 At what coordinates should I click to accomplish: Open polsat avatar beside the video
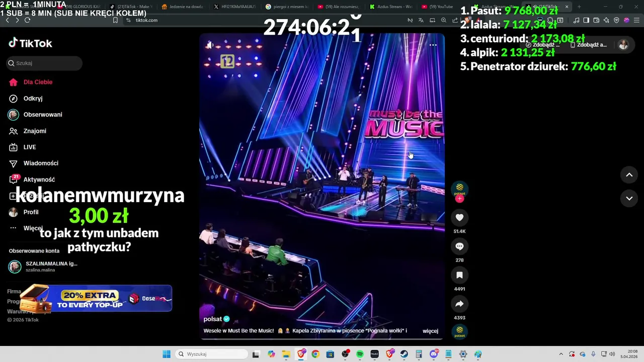(459, 189)
